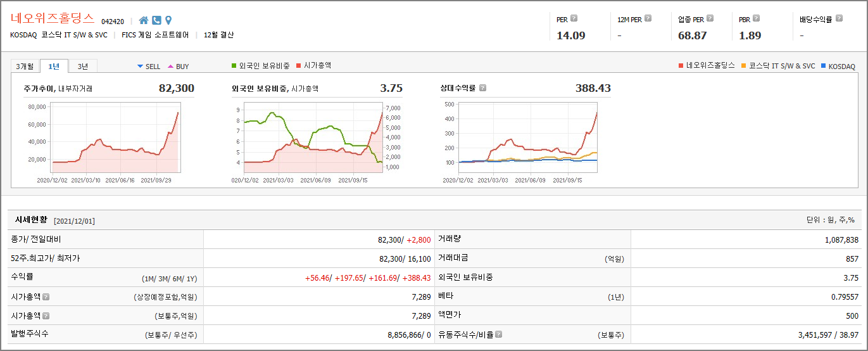Click 업종 PER value 68.87
The height and width of the screenshot is (351, 868).
[692, 35]
